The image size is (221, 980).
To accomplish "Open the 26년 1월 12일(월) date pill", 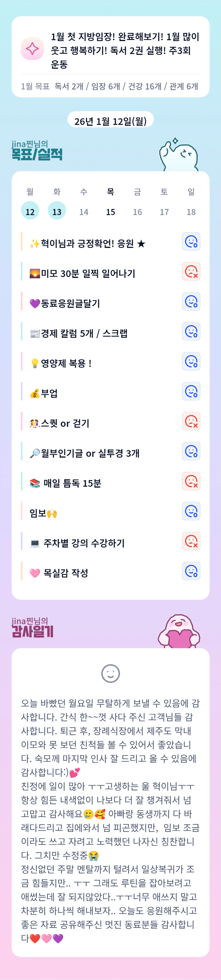I will click(111, 121).
